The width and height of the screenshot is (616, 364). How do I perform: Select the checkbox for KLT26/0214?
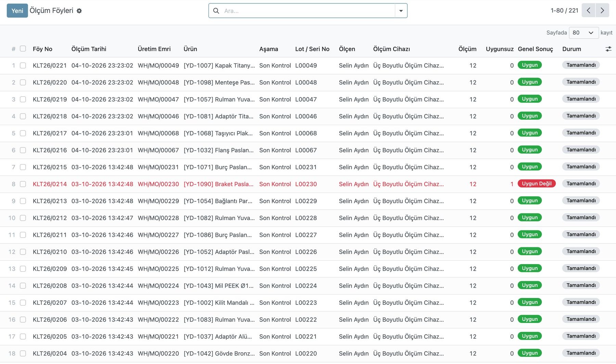[23, 184]
